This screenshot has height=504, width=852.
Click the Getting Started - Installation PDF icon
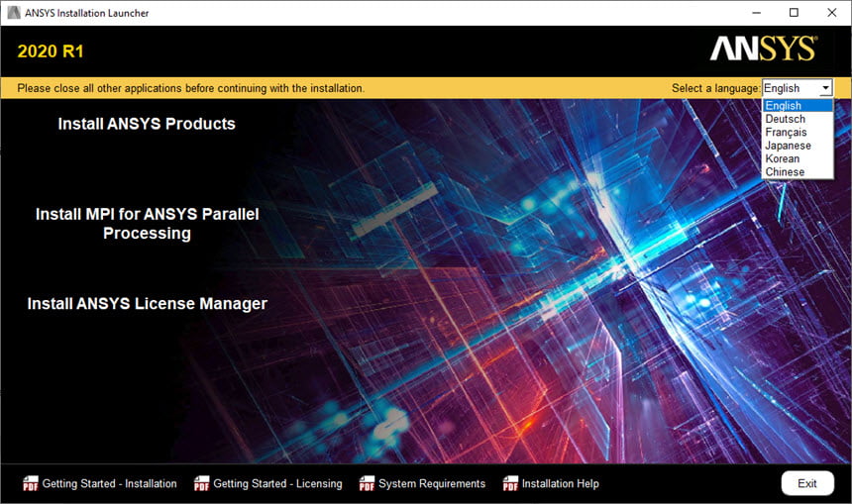pyautogui.click(x=31, y=483)
